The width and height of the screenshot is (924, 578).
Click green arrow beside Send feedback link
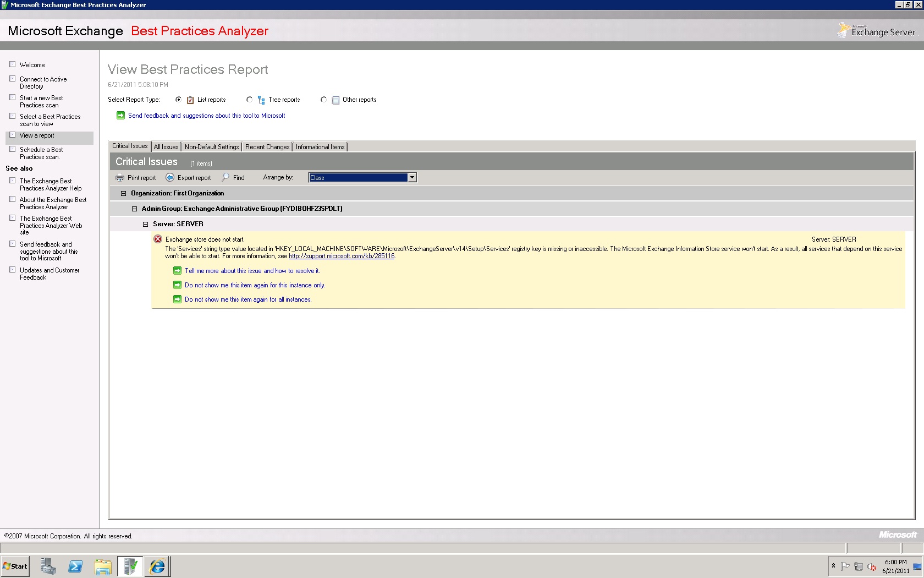point(120,115)
